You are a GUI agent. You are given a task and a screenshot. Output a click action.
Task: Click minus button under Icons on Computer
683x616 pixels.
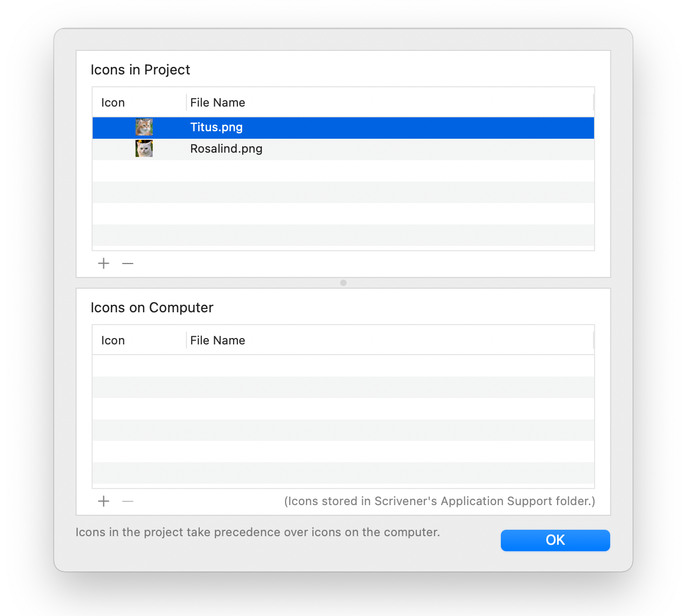[127, 501]
